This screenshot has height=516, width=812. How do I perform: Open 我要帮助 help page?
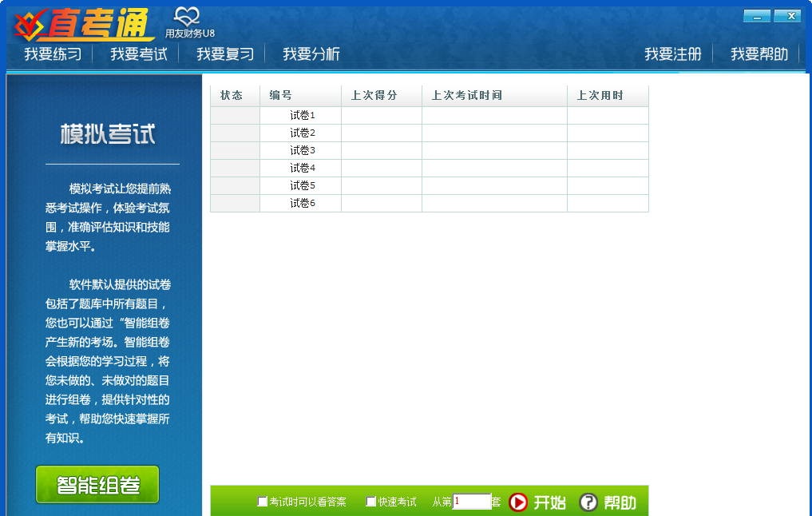click(757, 54)
